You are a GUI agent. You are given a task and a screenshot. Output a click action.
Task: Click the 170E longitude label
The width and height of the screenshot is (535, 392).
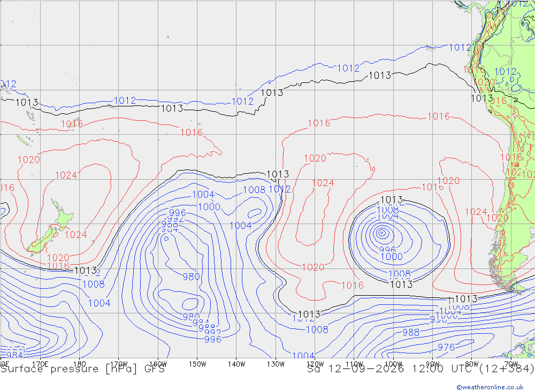tap(40, 364)
